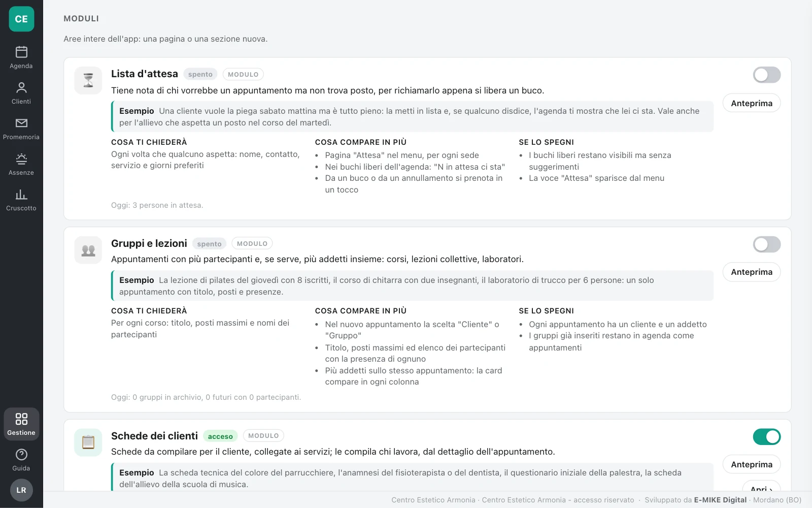The height and width of the screenshot is (508, 812).
Task: Open Anteprima for Schede dei clienti
Action: pyautogui.click(x=752, y=464)
